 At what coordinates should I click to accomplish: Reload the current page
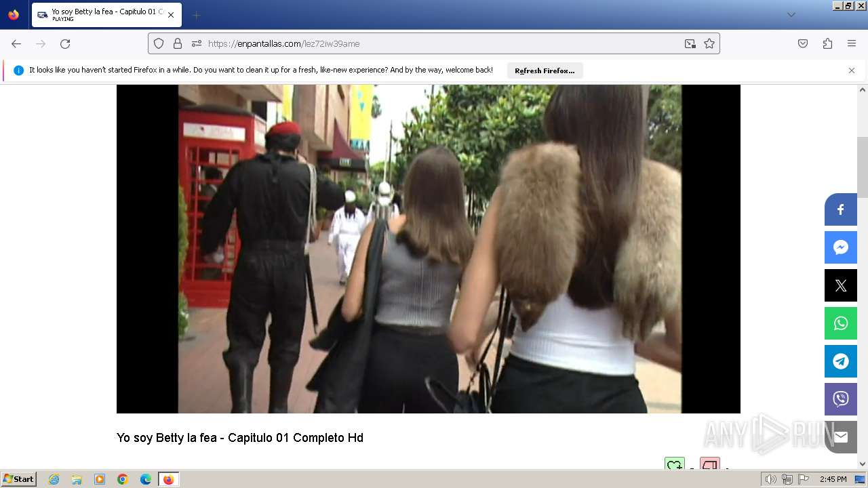[65, 43]
